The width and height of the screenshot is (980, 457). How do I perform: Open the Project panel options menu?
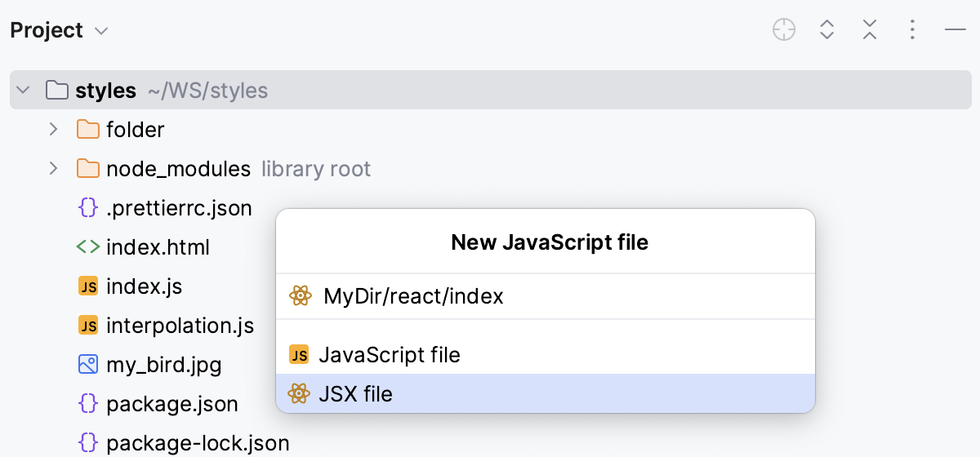(912, 30)
